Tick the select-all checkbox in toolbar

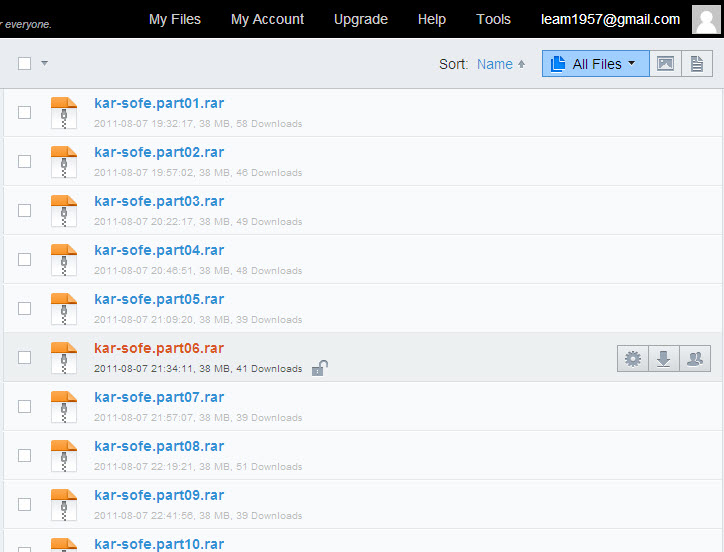pyautogui.click(x=24, y=63)
